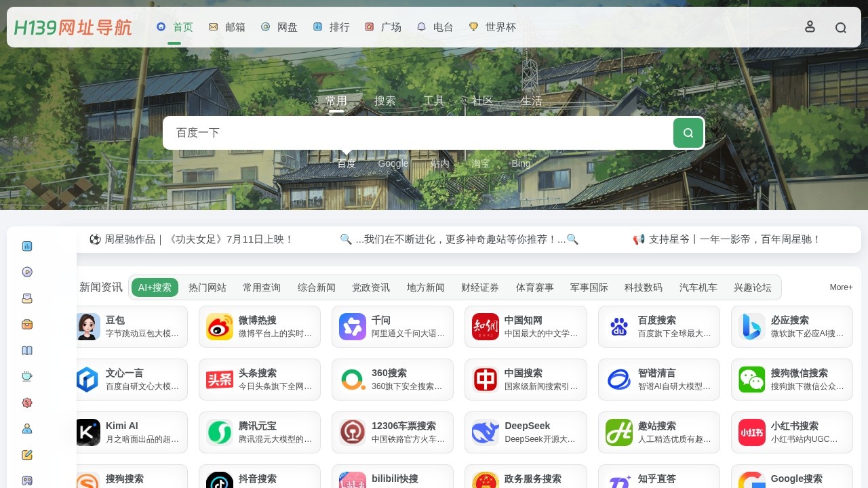Open the person icon in sidebar
868x488 pixels.
pos(27,428)
